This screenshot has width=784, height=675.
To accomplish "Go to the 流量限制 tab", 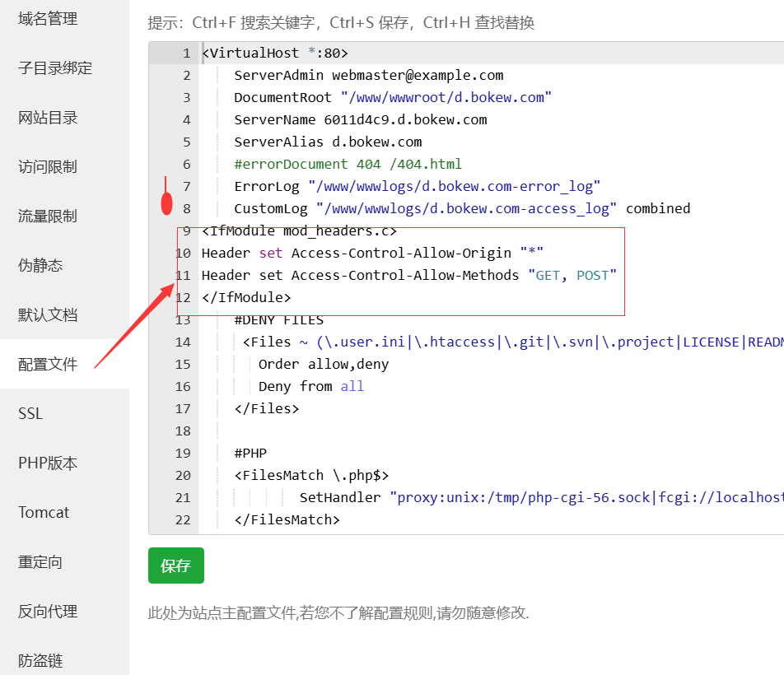I will click(48, 216).
